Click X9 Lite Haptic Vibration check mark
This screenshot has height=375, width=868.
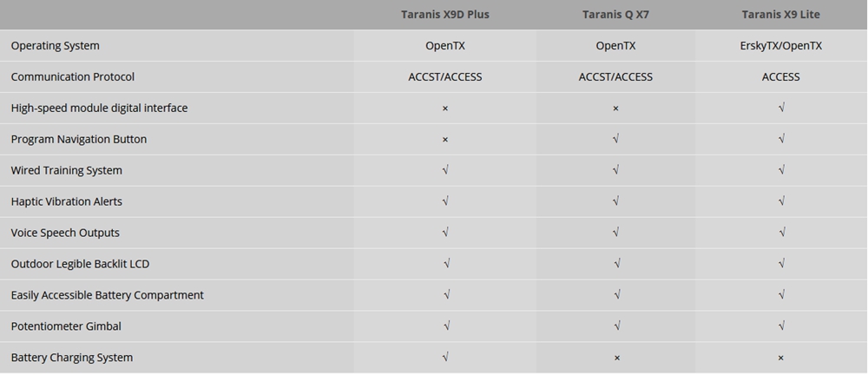point(781,201)
